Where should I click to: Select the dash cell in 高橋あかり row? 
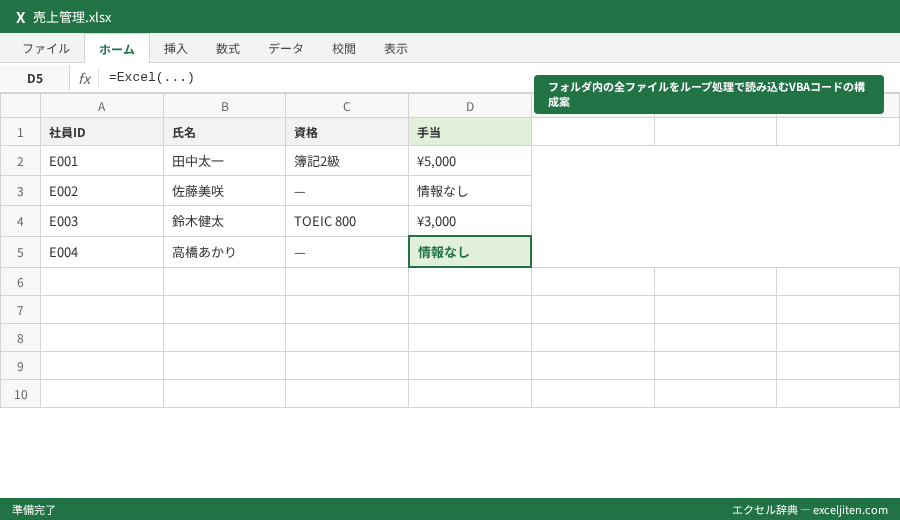(x=347, y=252)
